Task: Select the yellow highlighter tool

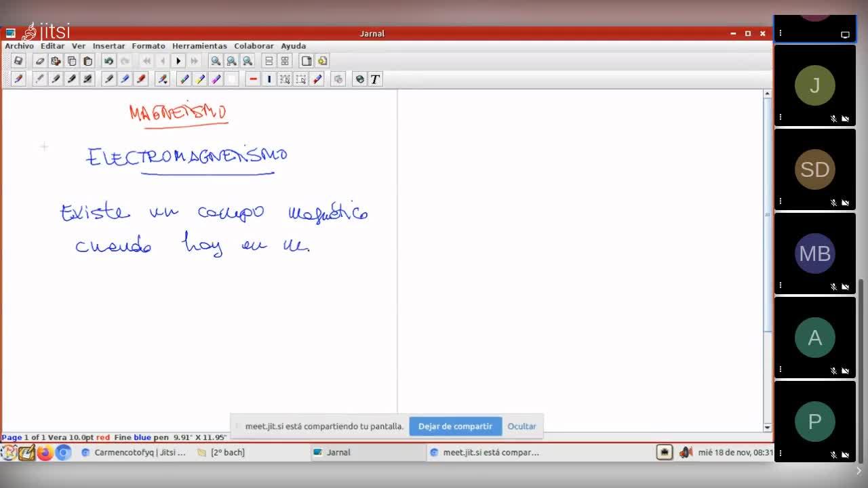Action: point(200,79)
